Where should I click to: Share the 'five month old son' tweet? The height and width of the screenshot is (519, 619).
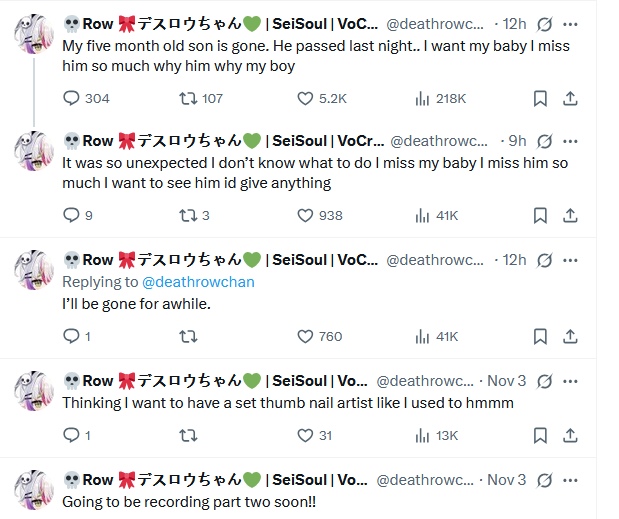pyautogui.click(x=571, y=98)
